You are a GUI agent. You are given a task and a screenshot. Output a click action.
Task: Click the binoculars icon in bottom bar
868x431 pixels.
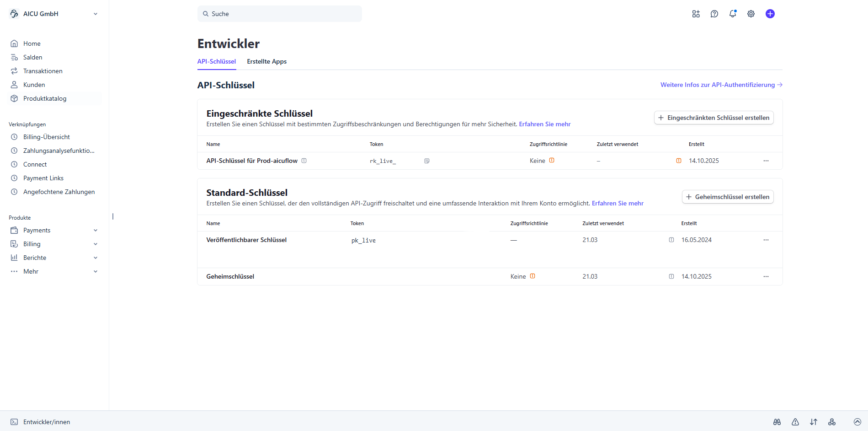pos(777,422)
